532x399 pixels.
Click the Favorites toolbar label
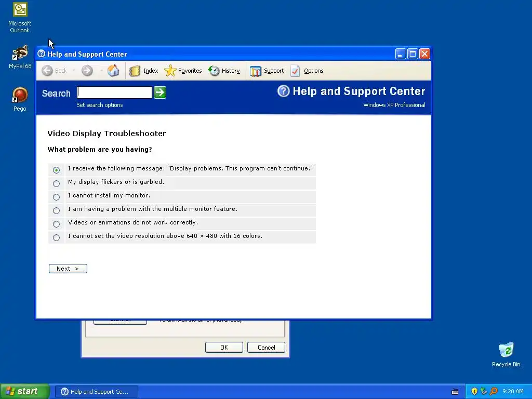(x=190, y=71)
